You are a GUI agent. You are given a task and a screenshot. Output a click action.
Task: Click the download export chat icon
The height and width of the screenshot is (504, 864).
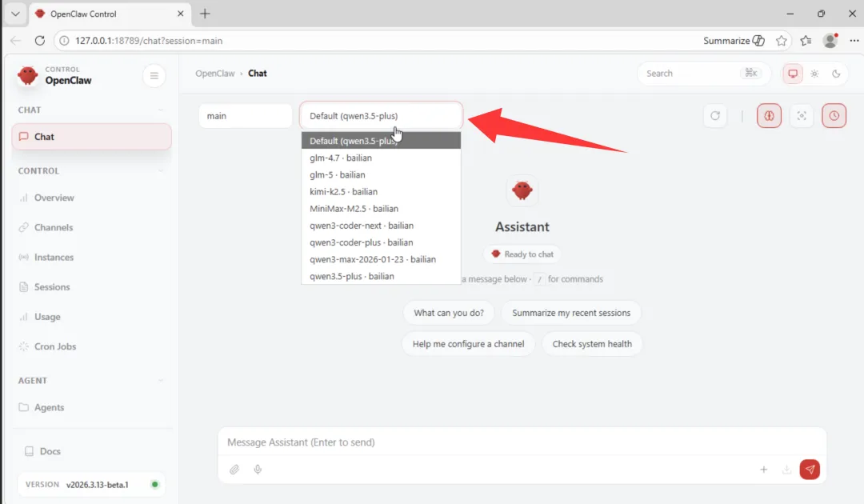click(x=787, y=470)
